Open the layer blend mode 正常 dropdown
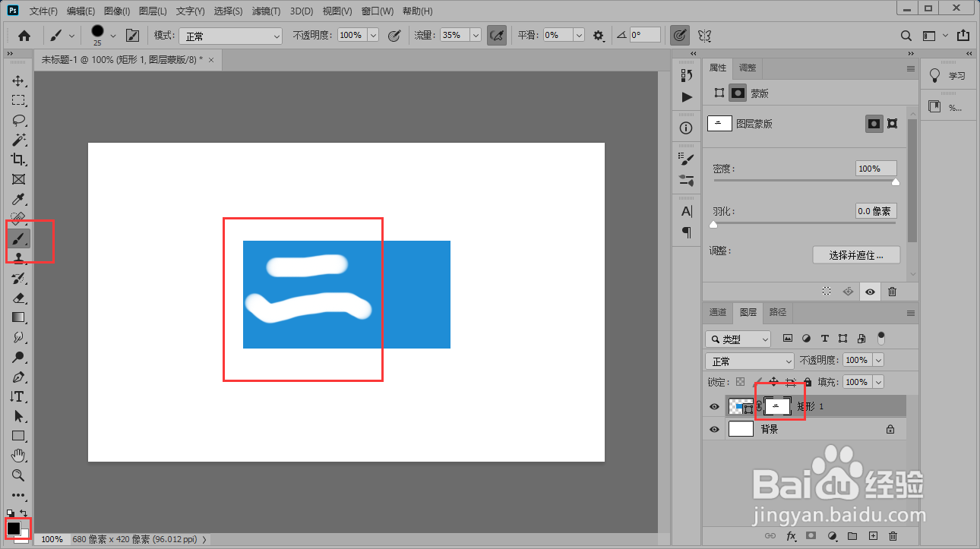 click(749, 361)
